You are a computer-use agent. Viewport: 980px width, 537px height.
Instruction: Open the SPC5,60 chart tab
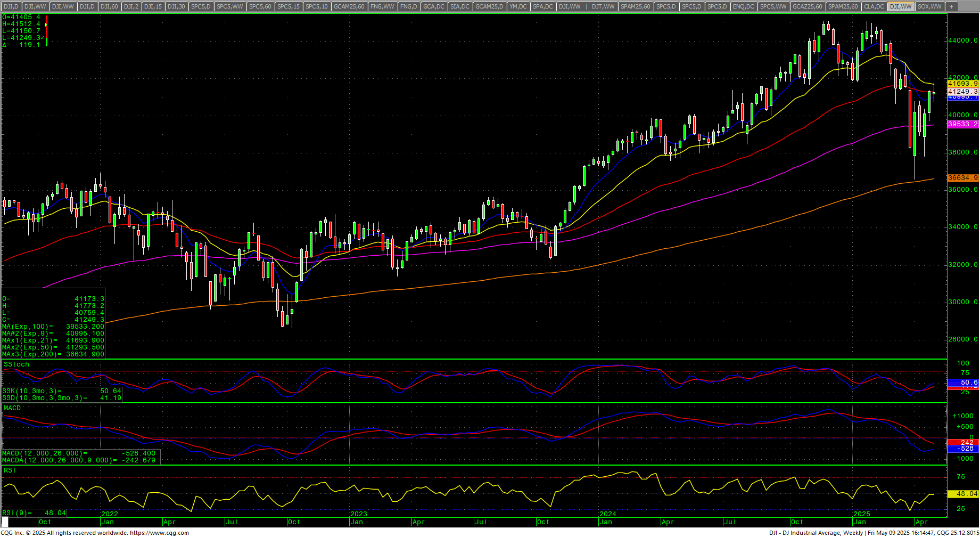click(x=260, y=6)
